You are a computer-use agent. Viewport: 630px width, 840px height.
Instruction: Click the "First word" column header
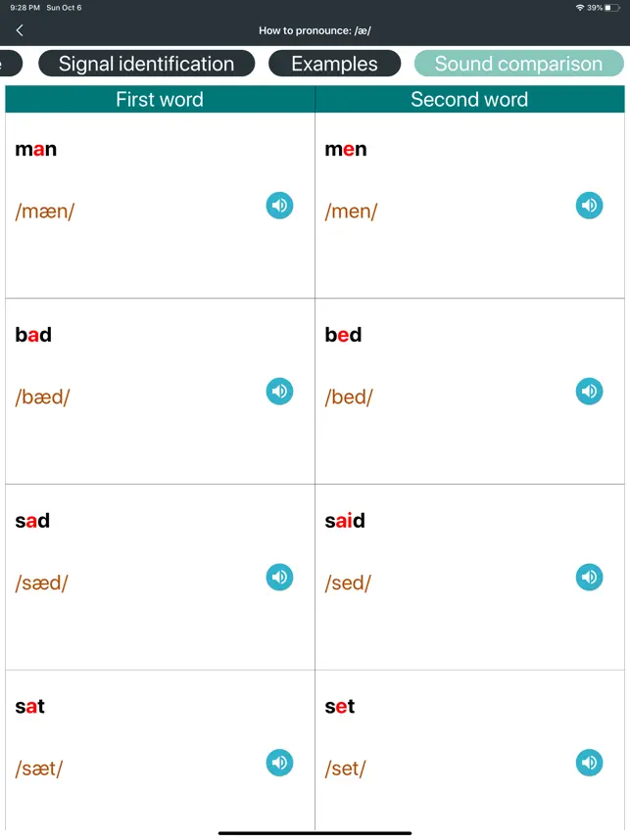(x=160, y=99)
